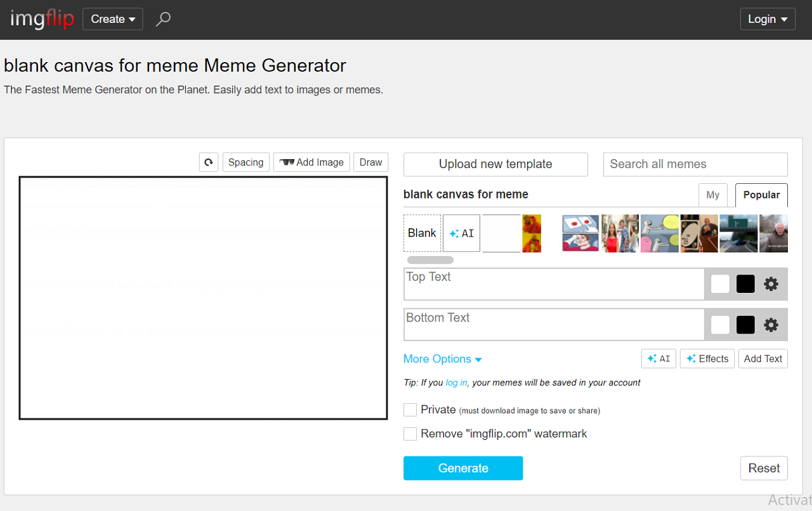Open the search magnifier in the header
Image resolution: width=812 pixels, height=511 pixels.
coord(163,19)
